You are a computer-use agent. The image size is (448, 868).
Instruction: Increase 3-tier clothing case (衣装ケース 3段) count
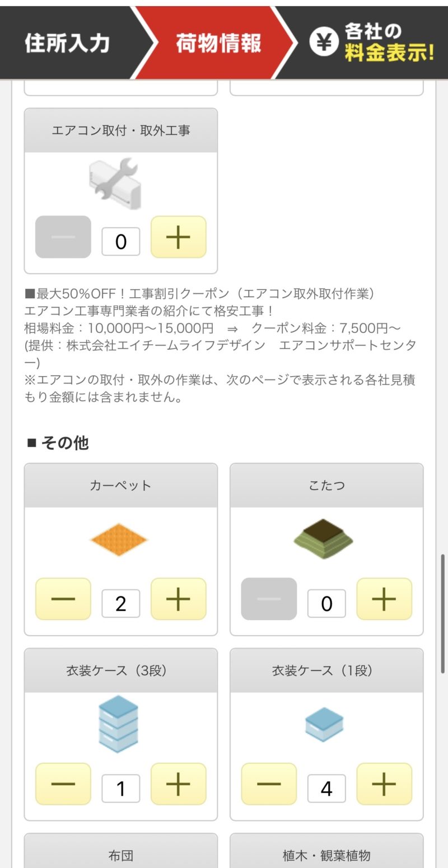pos(178,784)
